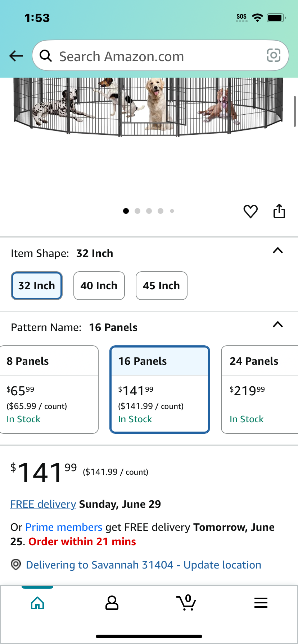
Task: Collapse the Pattern Name section chevron
Action: click(278, 325)
